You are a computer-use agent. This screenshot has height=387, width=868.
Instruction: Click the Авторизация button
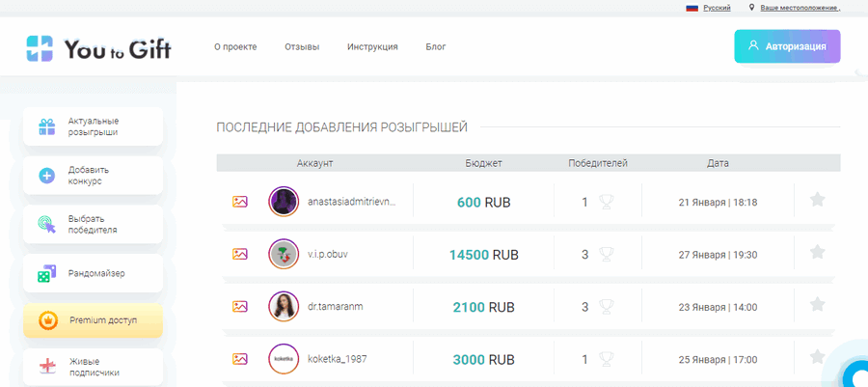point(787,46)
